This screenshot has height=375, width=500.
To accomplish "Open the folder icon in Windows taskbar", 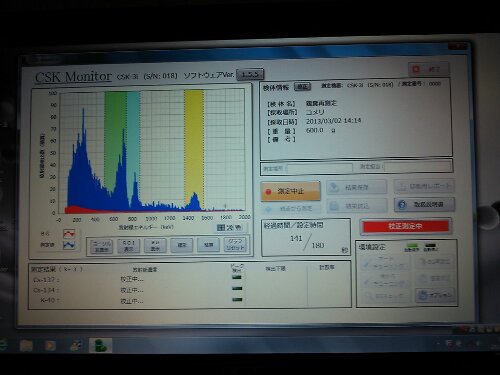I will (26, 346).
